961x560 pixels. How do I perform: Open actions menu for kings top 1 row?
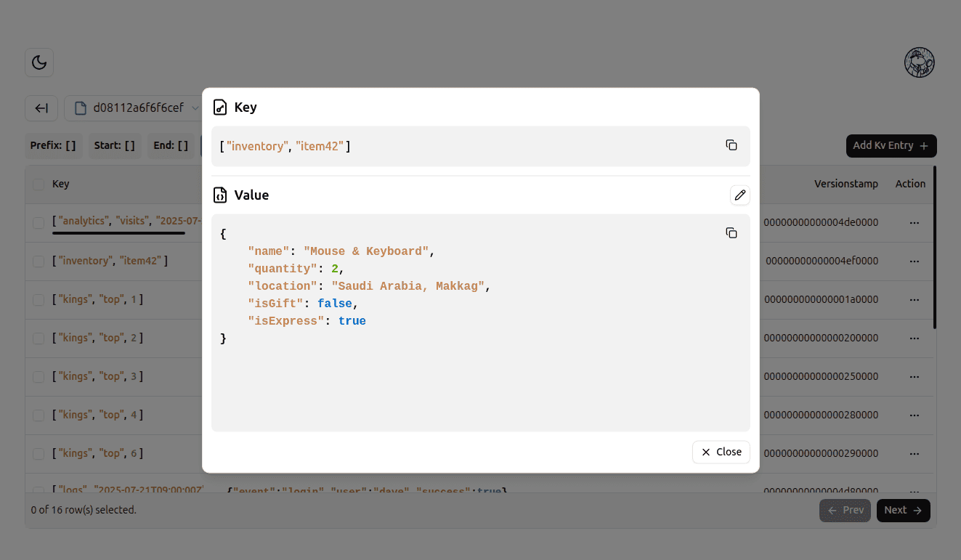tap(915, 299)
